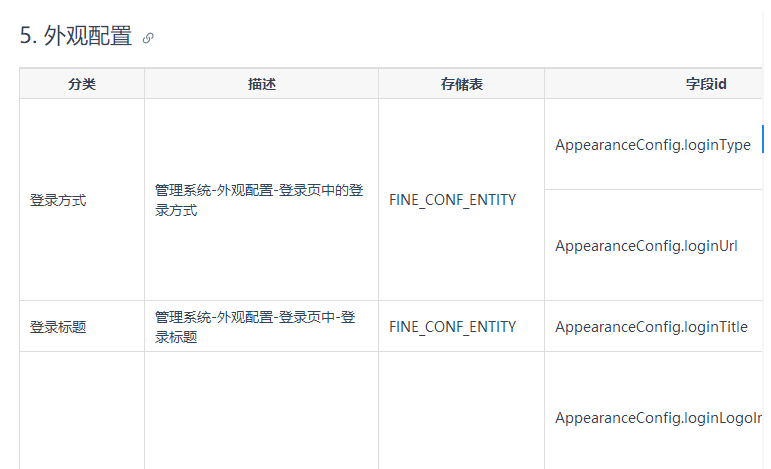The image size is (771, 469).
Task: Click the empty category cell in the bottom row
Action: (x=82, y=410)
